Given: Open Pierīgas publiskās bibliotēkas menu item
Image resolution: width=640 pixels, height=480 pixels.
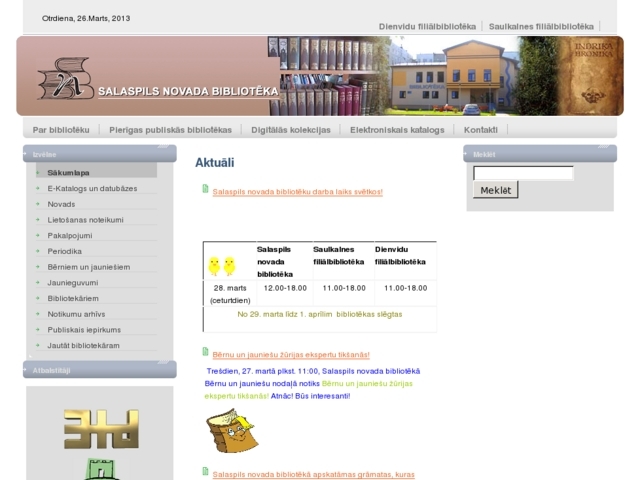Looking at the screenshot, I should (170, 130).
